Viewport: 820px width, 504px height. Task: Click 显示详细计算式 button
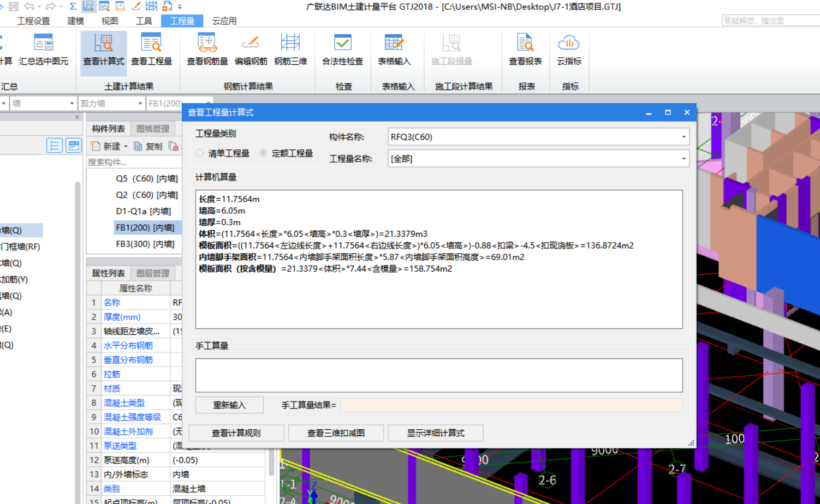click(x=436, y=433)
